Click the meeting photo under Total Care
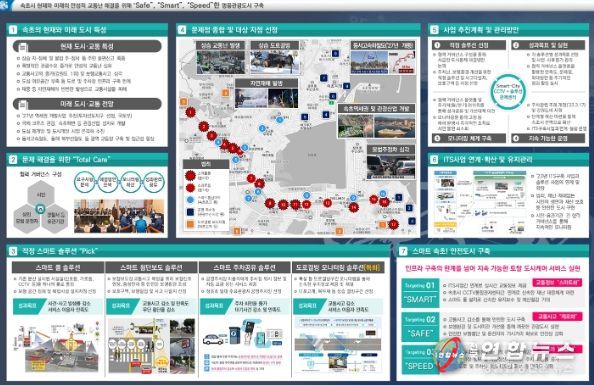594x385 pixels. [119, 216]
